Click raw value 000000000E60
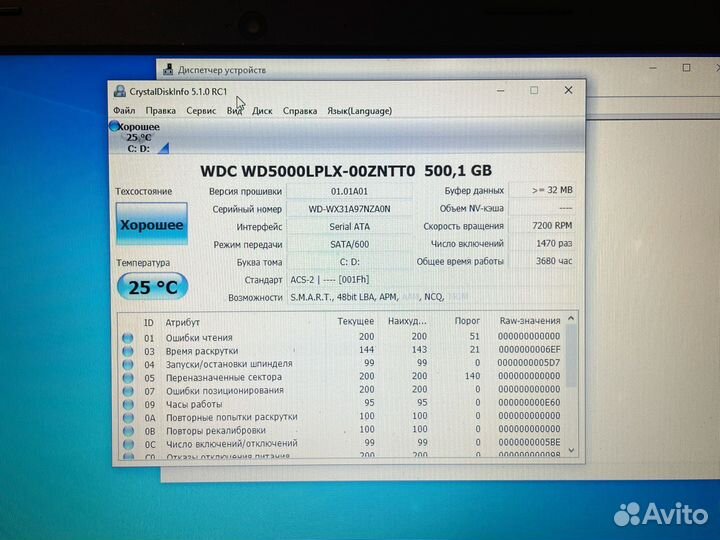 pyautogui.click(x=529, y=402)
